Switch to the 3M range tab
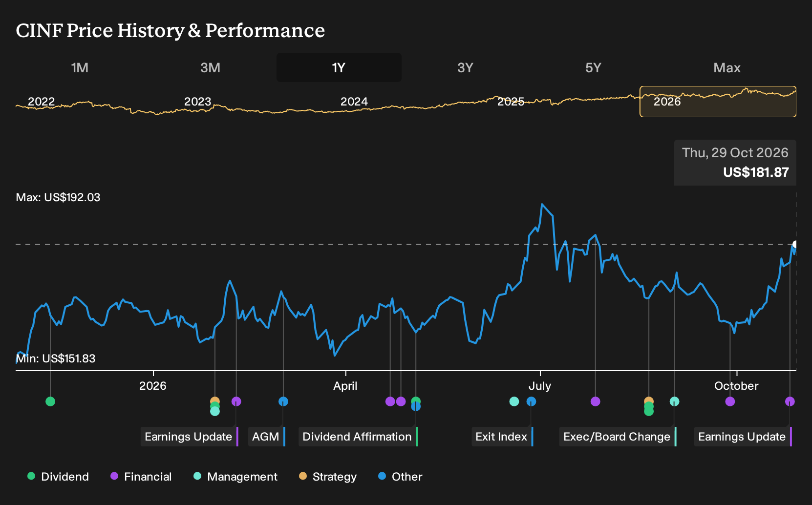The width and height of the screenshot is (812, 505). pyautogui.click(x=210, y=67)
